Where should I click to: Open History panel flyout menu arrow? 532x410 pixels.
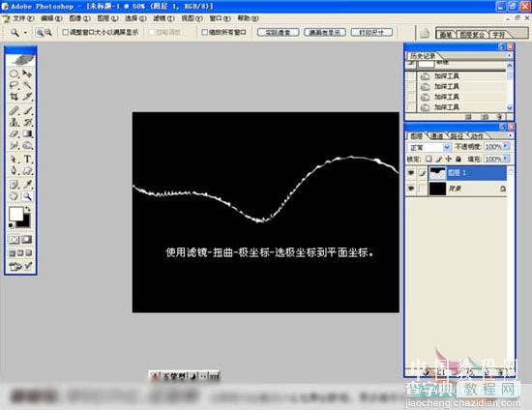coord(509,55)
